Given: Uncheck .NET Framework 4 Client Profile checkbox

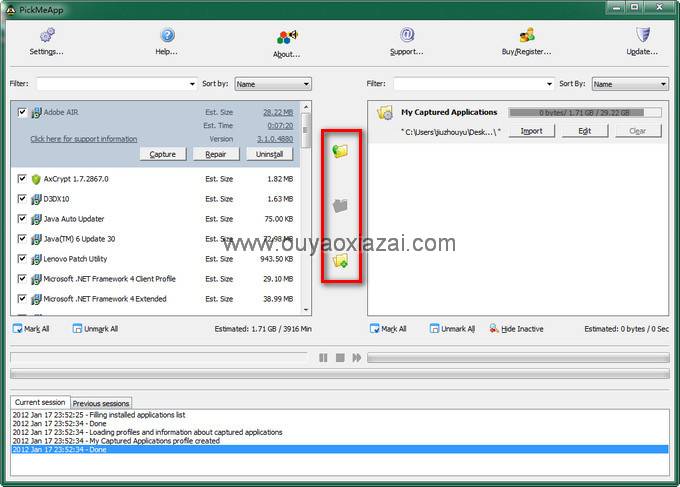Looking at the screenshot, I should (22, 278).
